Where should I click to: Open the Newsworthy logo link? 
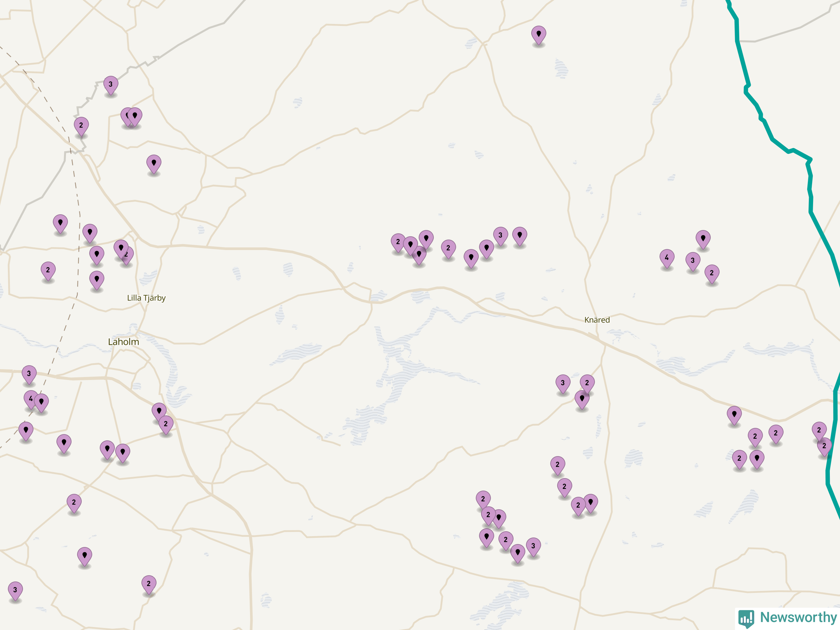(787, 618)
